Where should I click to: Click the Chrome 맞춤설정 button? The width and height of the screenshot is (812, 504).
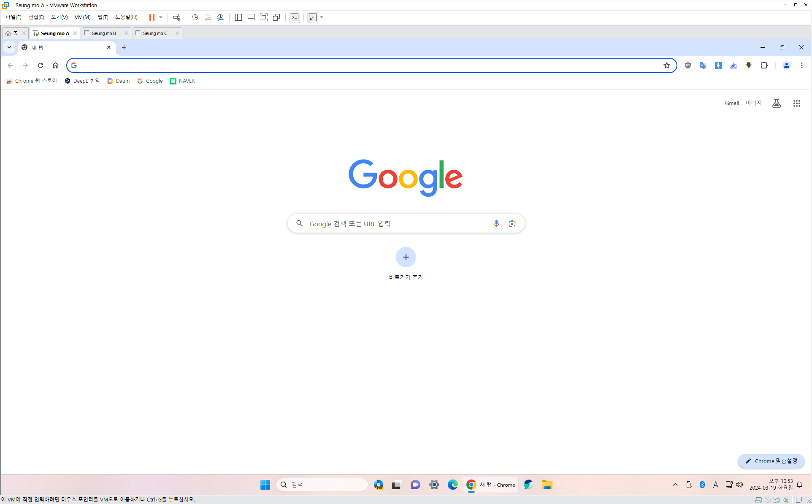coord(771,461)
